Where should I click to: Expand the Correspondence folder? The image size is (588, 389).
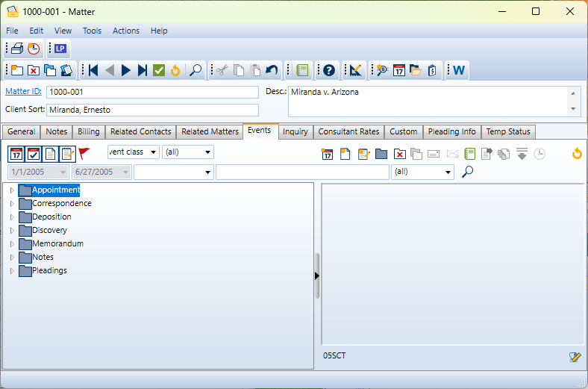12,204
